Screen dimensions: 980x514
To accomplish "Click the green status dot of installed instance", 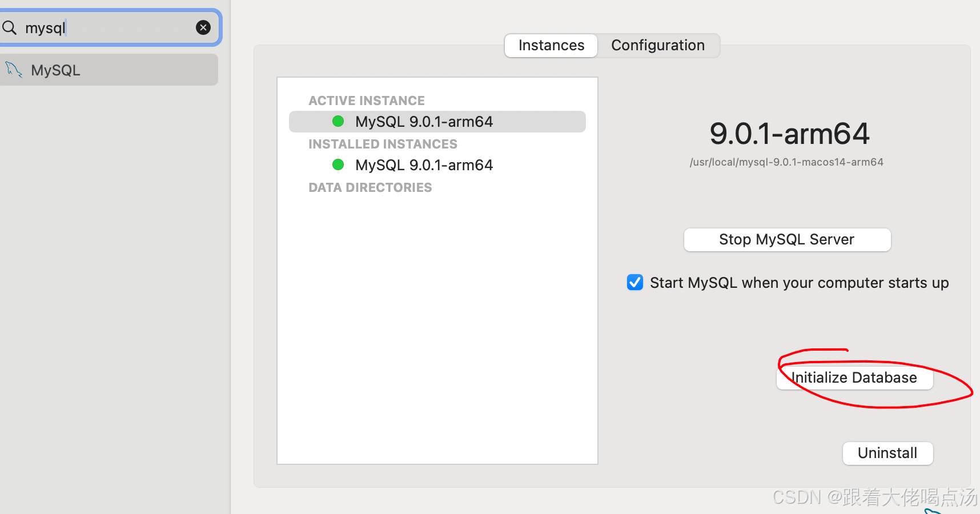I will (x=338, y=164).
